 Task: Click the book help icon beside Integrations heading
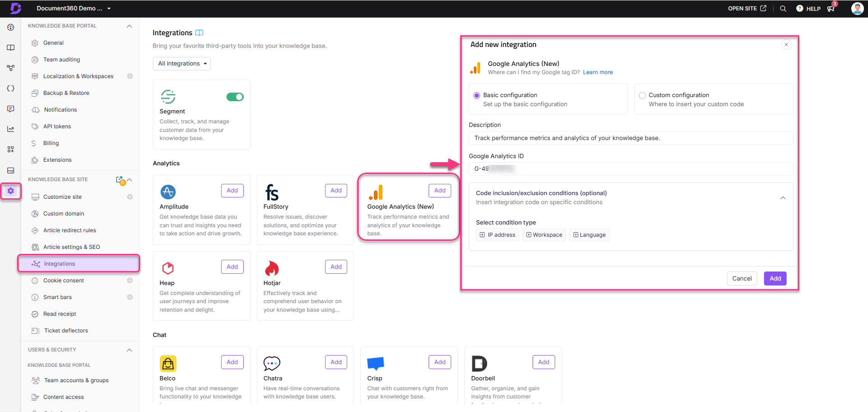pos(199,33)
